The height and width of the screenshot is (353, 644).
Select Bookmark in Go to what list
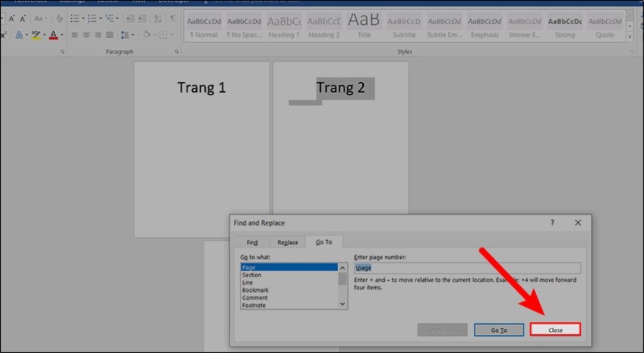[x=255, y=290]
